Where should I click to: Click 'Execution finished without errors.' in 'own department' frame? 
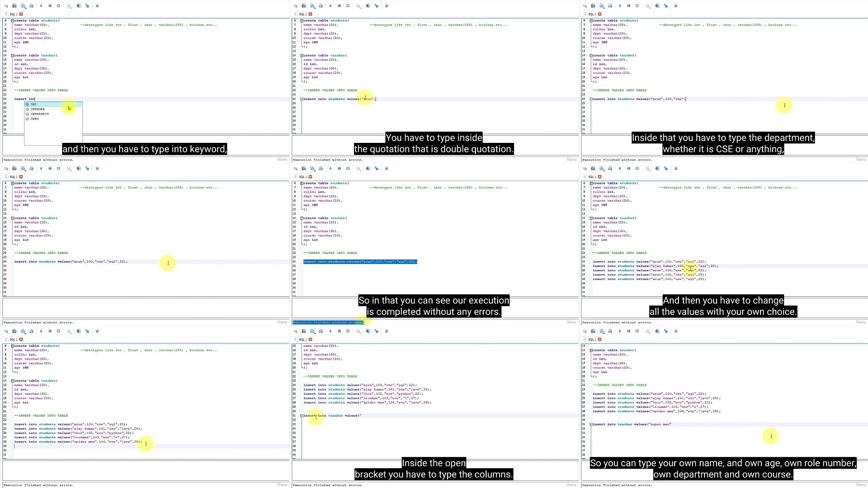tap(617, 485)
